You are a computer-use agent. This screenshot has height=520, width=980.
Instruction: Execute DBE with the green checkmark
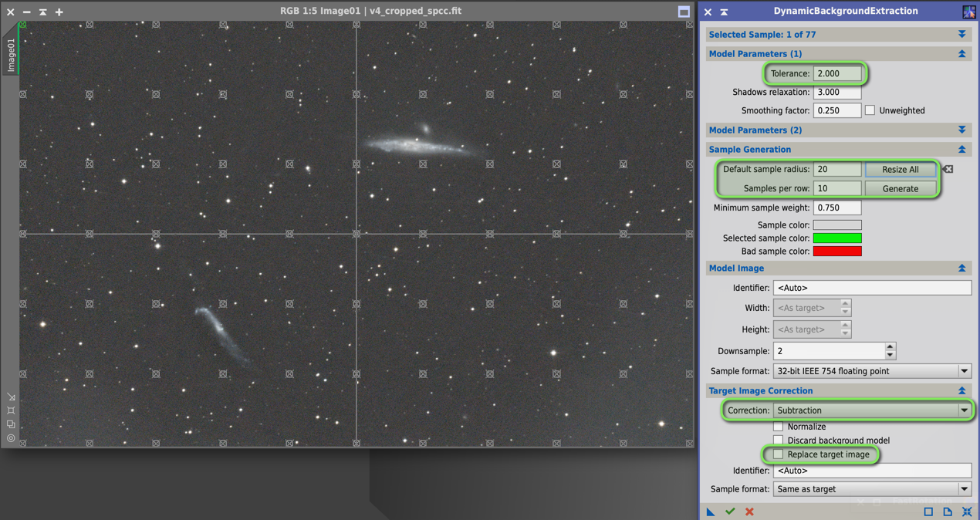click(x=730, y=512)
